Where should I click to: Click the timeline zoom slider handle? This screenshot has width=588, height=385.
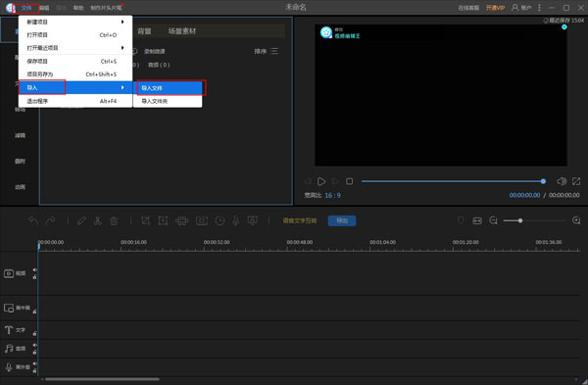(x=520, y=220)
